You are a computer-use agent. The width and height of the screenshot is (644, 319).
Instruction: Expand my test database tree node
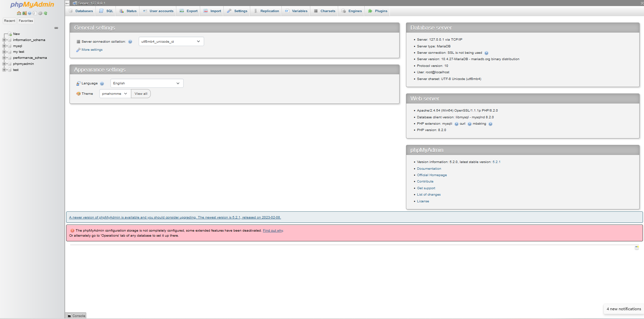tap(4, 52)
